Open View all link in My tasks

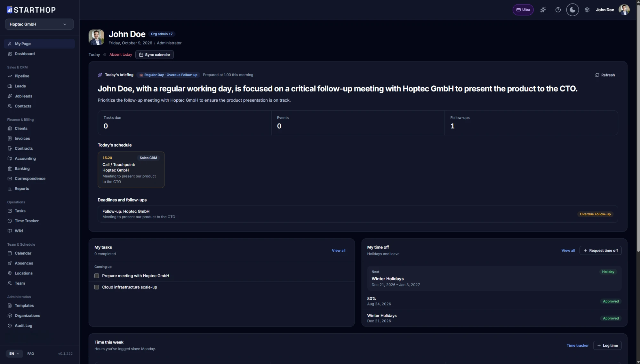pos(339,250)
